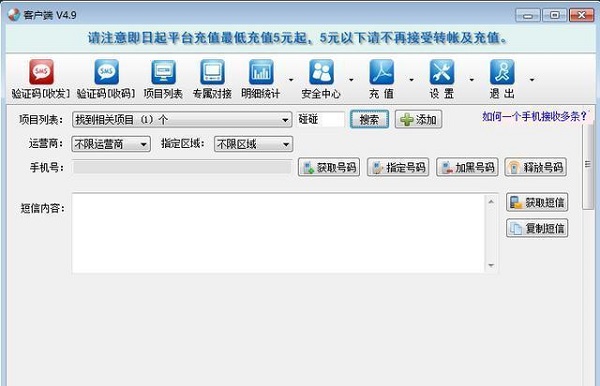Open the blue 验证码[收码] SMS icon
This screenshot has height=386, width=600.
point(106,72)
